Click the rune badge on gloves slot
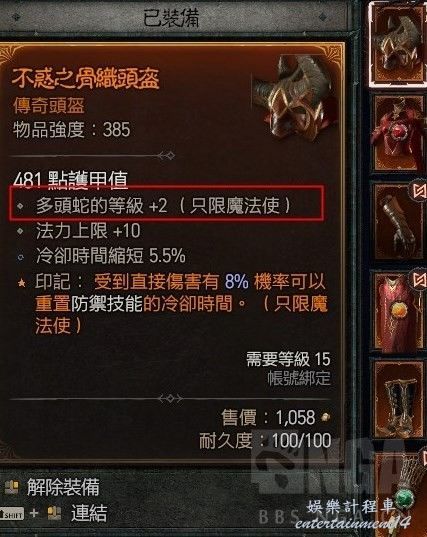 coord(419,190)
